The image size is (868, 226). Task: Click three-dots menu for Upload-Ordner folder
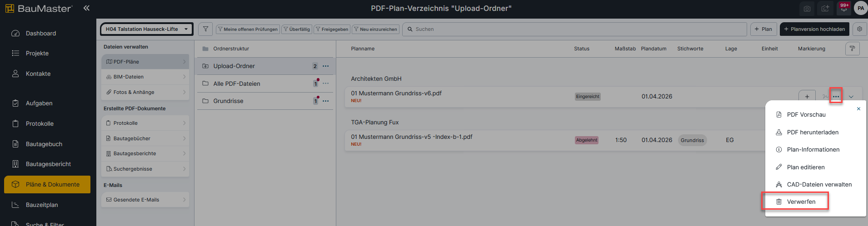click(x=325, y=66)
